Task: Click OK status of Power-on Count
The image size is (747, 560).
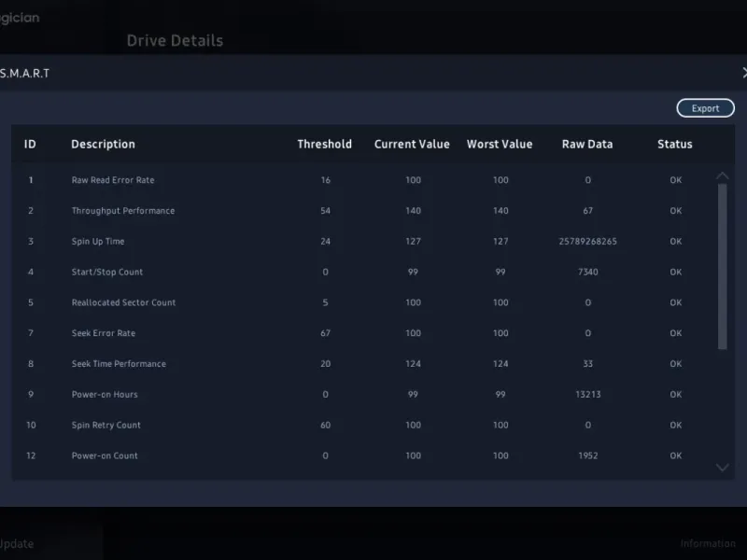Action: (x=675, y=455)
